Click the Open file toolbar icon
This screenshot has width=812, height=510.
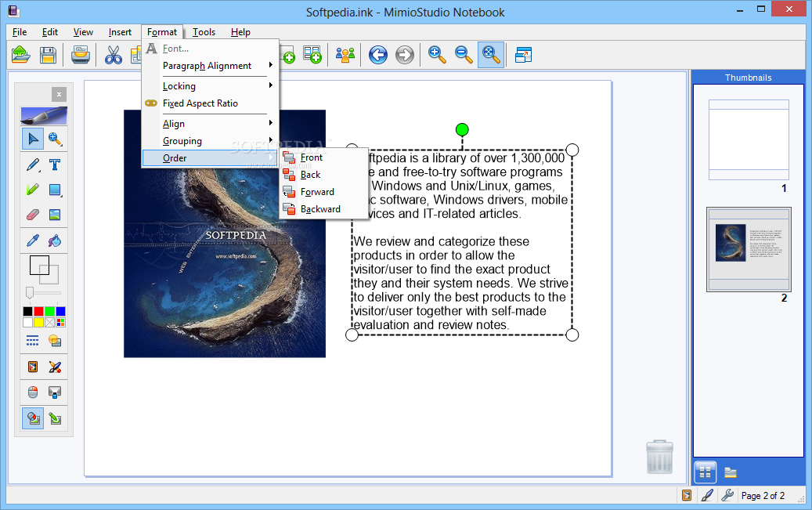(20, 54)
